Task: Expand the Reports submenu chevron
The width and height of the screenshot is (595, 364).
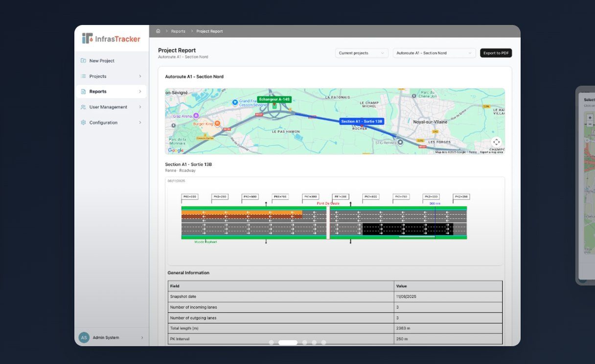Action: pos(140,91)
